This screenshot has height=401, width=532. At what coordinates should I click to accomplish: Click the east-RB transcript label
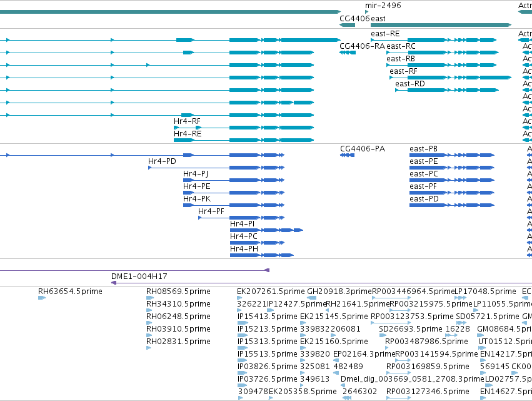coord(401,59)
